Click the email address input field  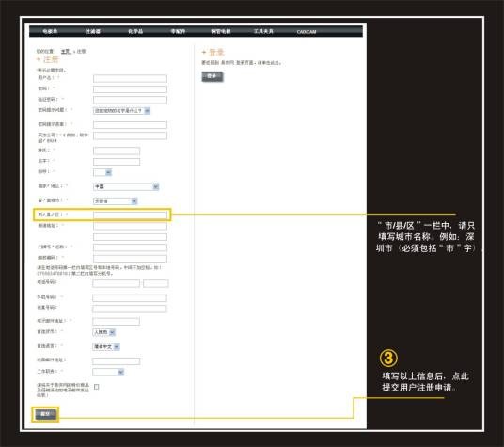(116, 321)
